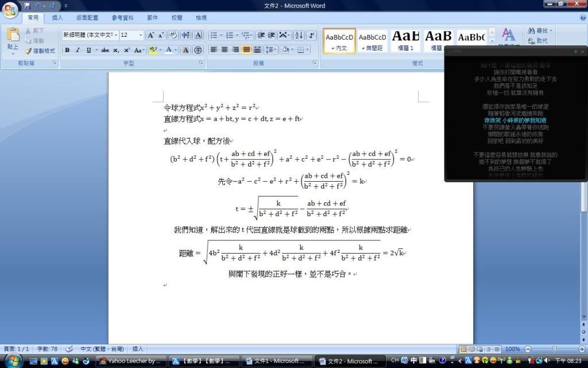Click the proofing check icon in the status bar
This screenshot has height=368, width=588.
tap(69, 349)
